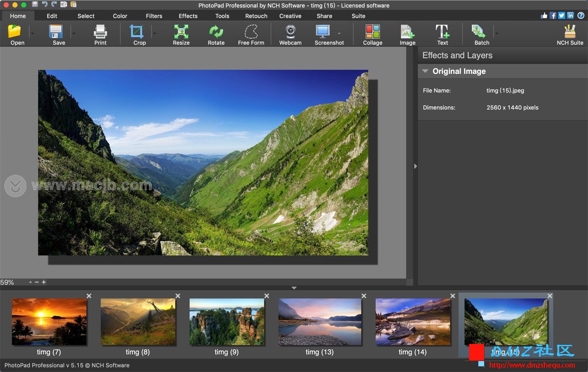
Task: Switch to the Retouch tab
Action: (x=256, y=16)
